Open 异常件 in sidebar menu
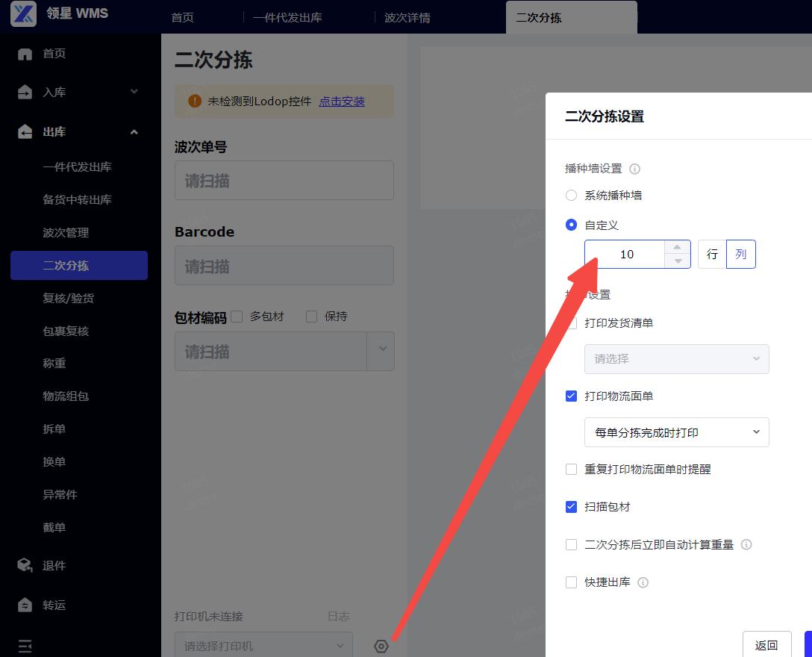The width and height of the screenshot is (812, 657). tap(60, 495)
